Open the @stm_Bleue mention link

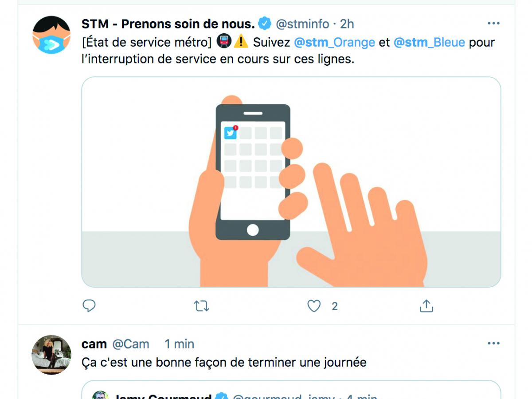429,42
